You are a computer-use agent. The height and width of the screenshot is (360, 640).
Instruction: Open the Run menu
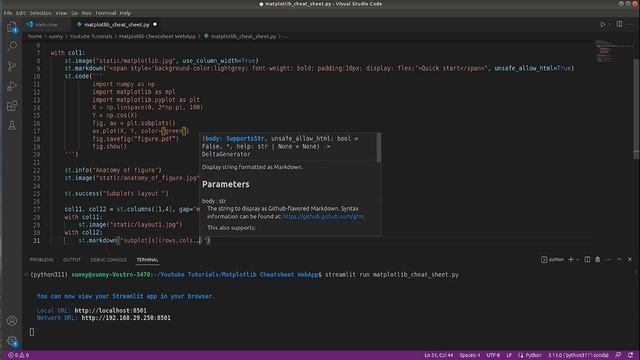click(x=86, y=13)
